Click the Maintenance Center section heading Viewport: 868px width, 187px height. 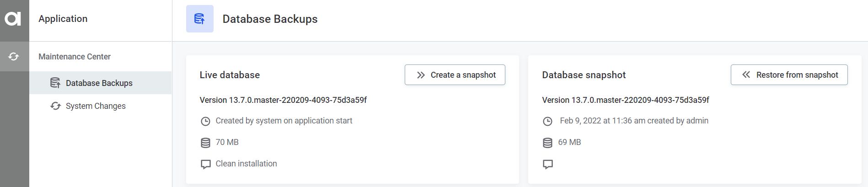(75, 57)
